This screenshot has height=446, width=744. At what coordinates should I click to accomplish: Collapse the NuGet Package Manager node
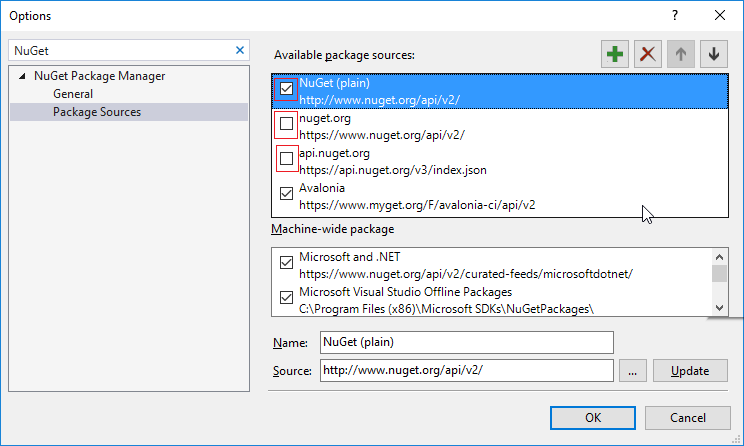23,76
